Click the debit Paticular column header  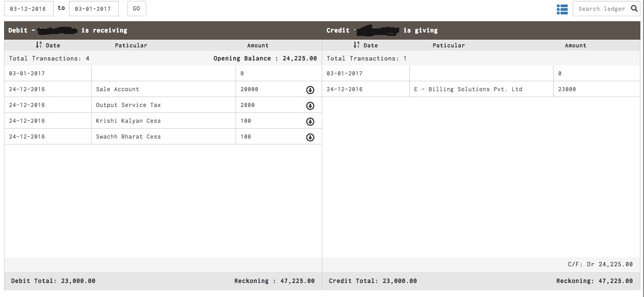[x=131, y=46]
